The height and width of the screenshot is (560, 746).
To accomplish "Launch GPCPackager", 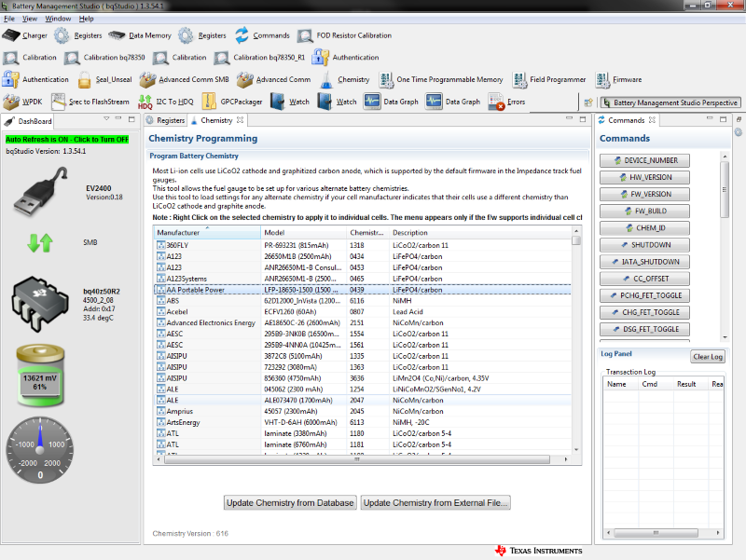I will 232,102.
